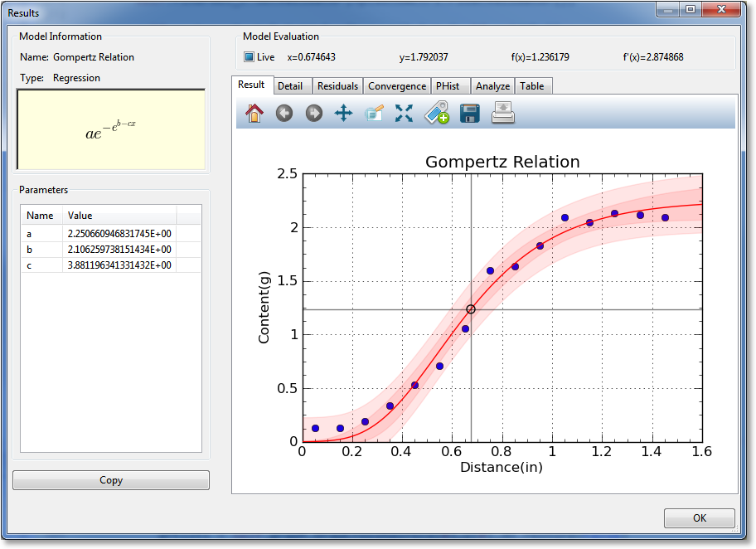This screenshot has height=549, width=756.
Task: Click the Gompertz Relation plot title
Action: coord(502,162)
